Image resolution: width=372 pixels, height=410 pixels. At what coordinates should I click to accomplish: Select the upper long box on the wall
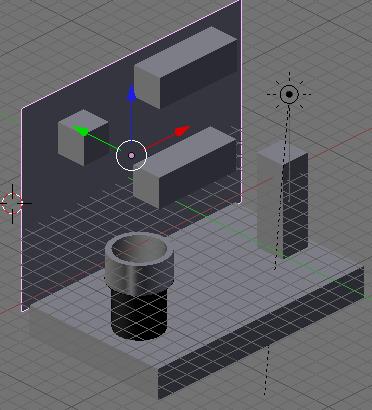tap(186, 67)
